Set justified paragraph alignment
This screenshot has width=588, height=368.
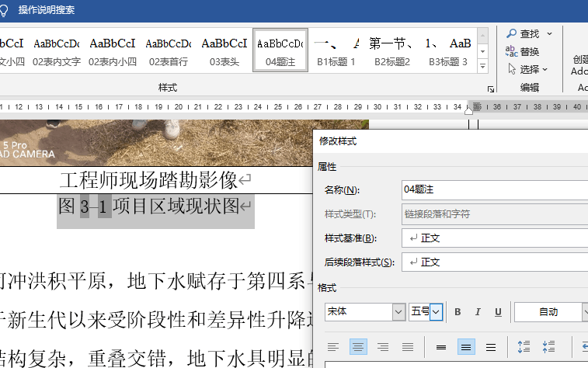[x=408, y=347]
